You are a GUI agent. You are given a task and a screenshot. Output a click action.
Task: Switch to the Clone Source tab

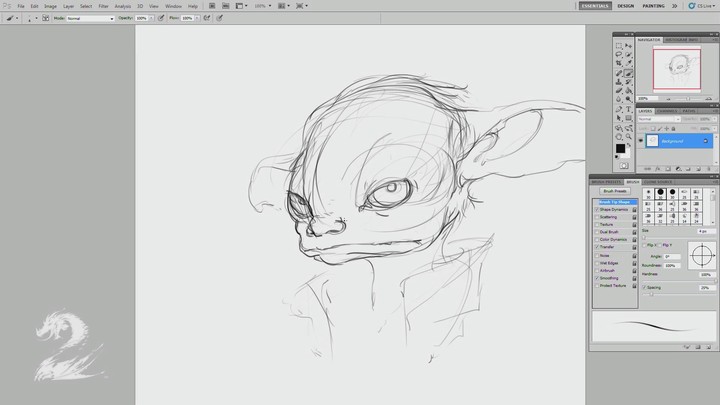[x=658, y=182]
